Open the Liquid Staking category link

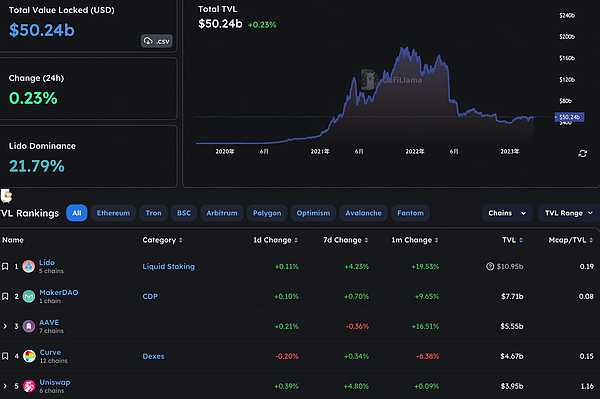168,267
